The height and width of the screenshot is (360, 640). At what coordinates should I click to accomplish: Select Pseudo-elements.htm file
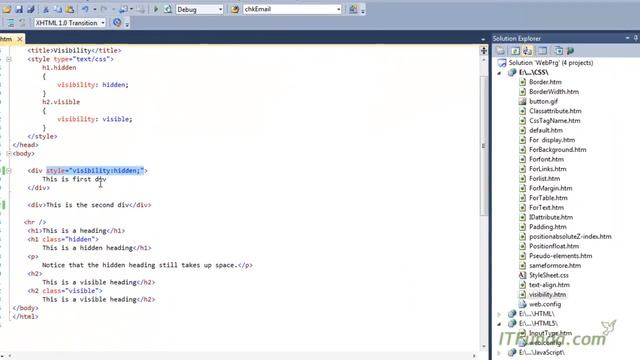[x=560, y=256]
